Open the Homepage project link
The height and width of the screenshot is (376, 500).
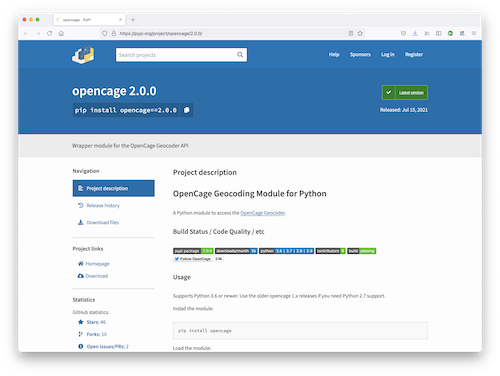coord(97,264)
